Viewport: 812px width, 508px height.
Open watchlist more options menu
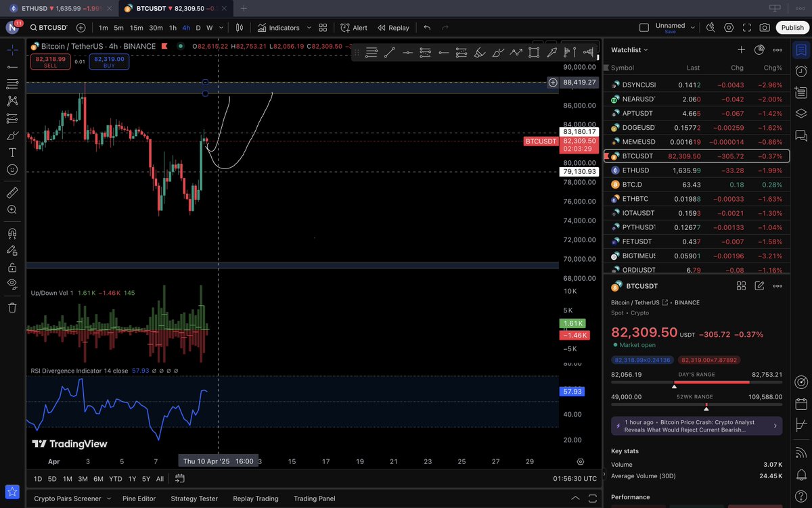tap(777, 49)
